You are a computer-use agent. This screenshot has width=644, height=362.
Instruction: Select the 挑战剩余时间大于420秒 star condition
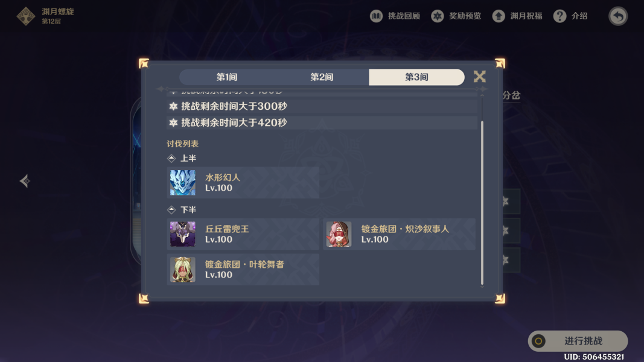click(322, 122)
